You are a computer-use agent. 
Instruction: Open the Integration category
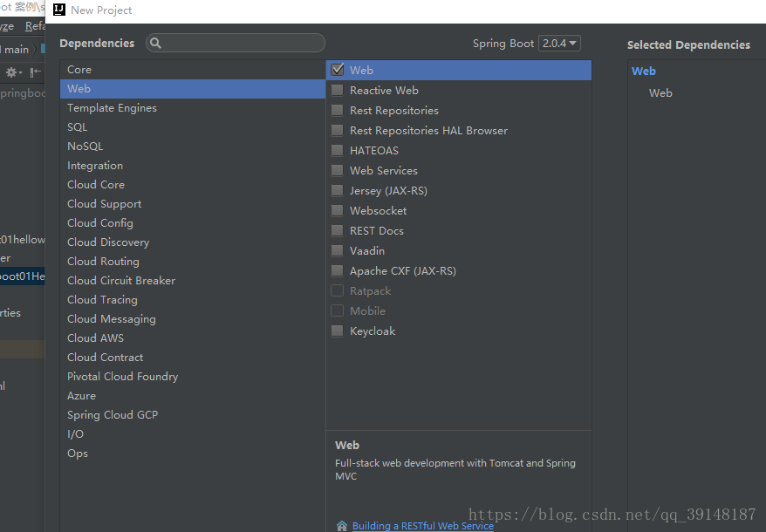(193, 165)
